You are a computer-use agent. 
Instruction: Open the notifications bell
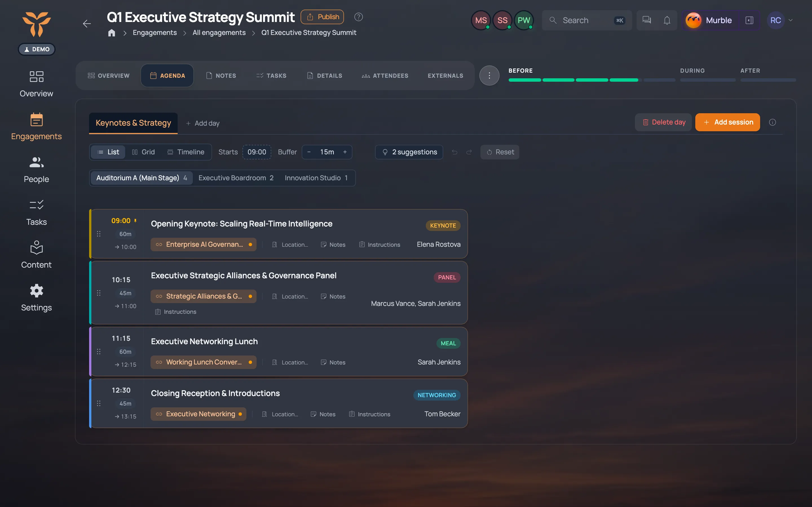pyautogui.click(x=667, y=20)
